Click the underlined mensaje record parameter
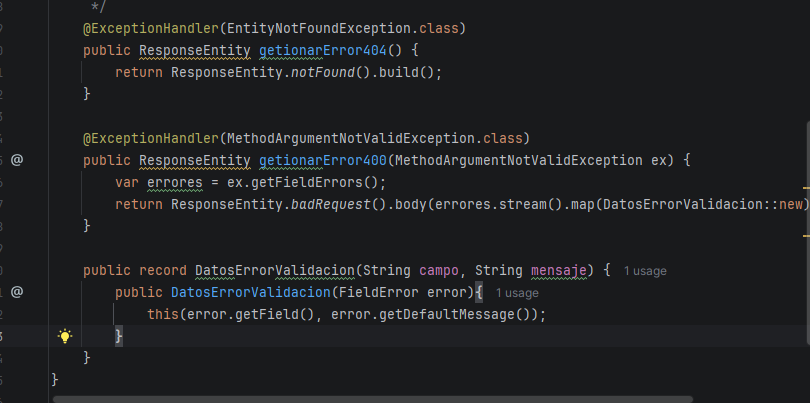 tap(556, 270)
